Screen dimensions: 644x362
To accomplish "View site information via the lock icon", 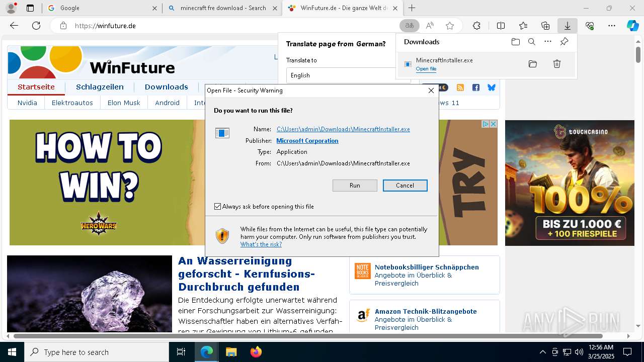I will pos(63,26).
